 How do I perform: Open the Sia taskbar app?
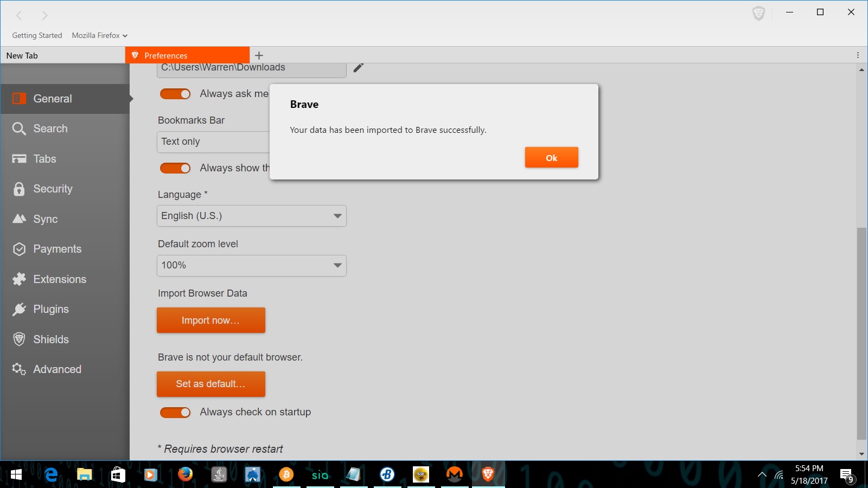pyautogui.click(x=320, y=475)
